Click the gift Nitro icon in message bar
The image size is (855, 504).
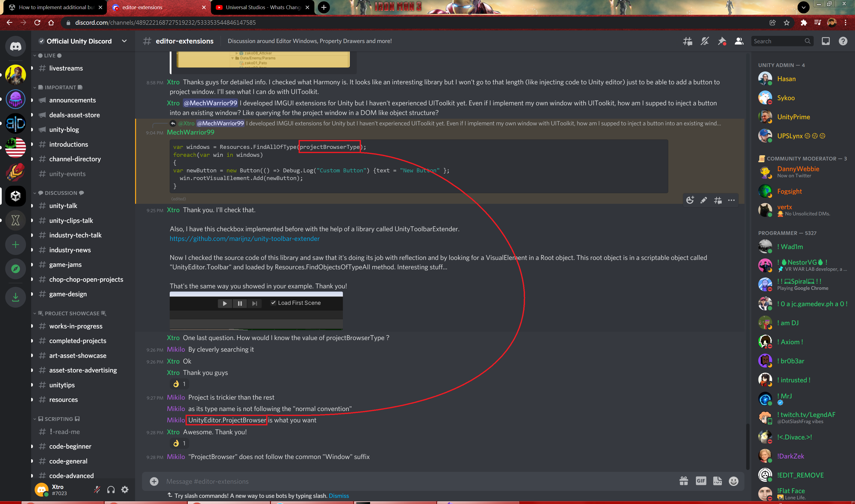pyautogui.click(x=684, y=481)
